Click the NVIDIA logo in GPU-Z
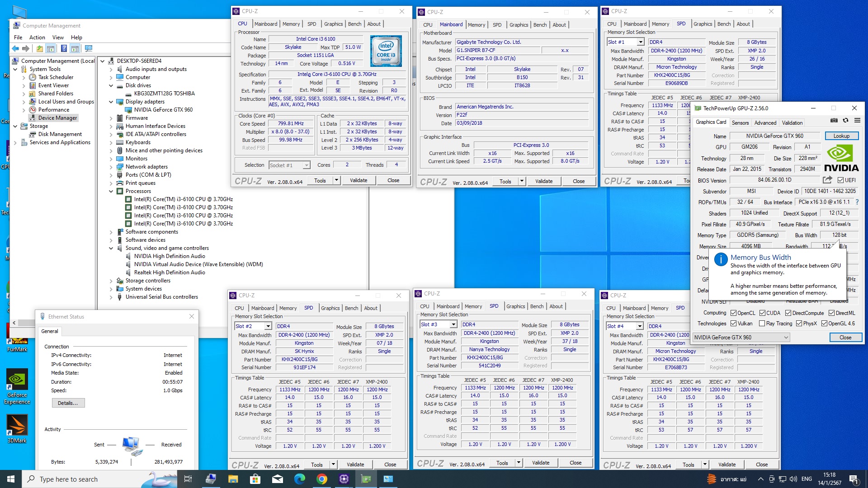This screenshot has height=488, width=868. coord(841,158)
